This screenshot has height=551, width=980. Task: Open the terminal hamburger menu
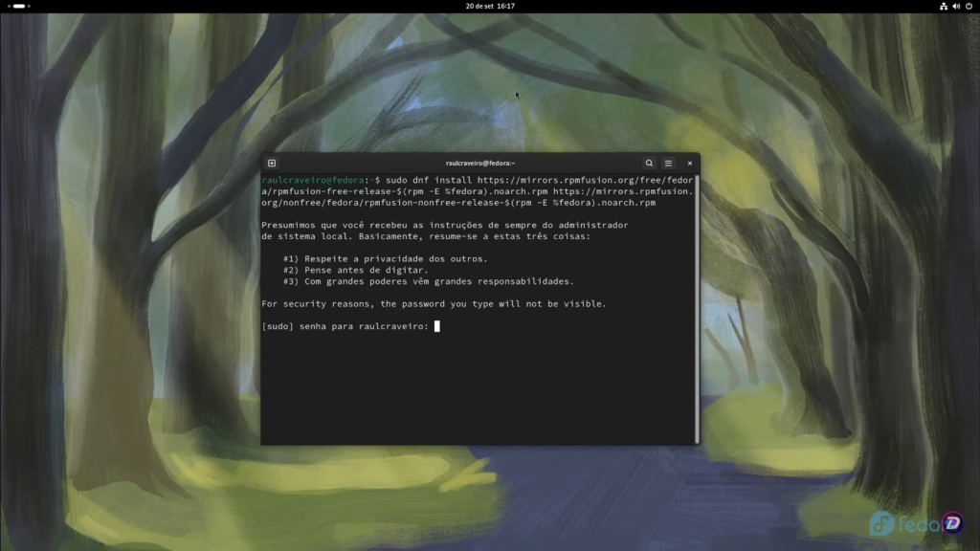pos(668,163)
